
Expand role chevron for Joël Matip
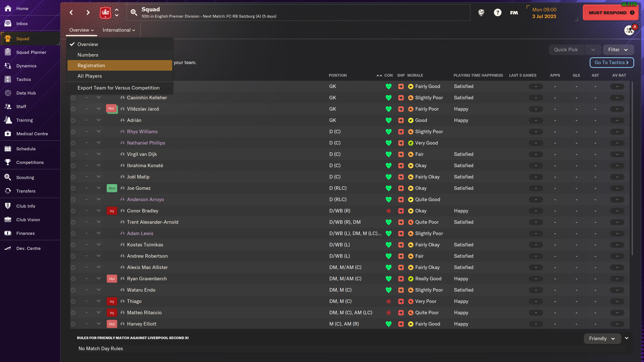[99, 176]
